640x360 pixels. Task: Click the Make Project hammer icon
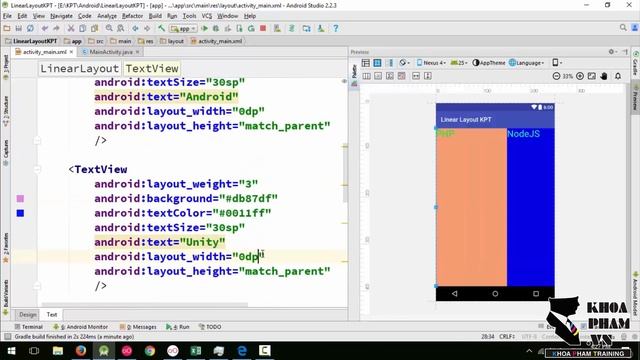pyautogui.click(x=162, y=29)
